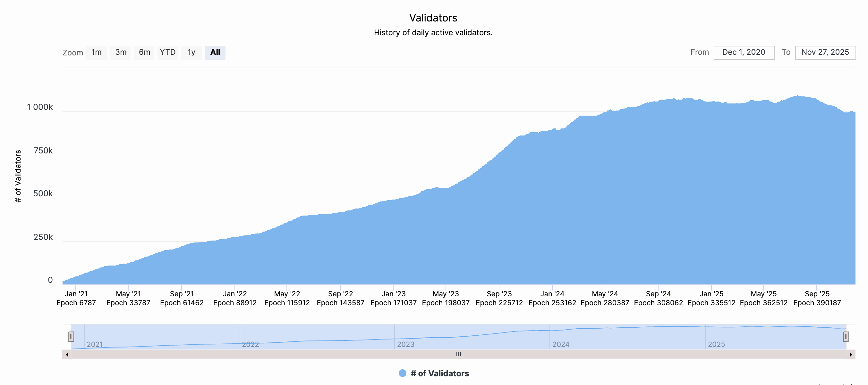
Task: Select the All zoom range
Action: [x=215, y=53]
